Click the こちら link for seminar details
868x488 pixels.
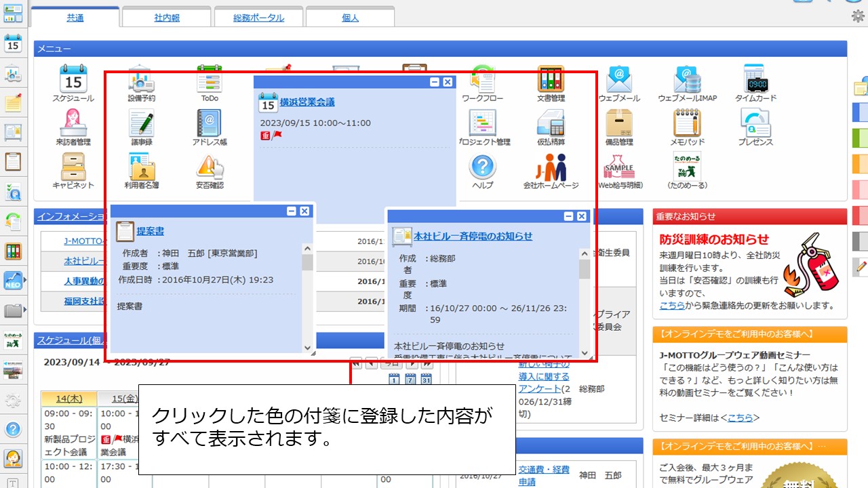coord(740,418)
